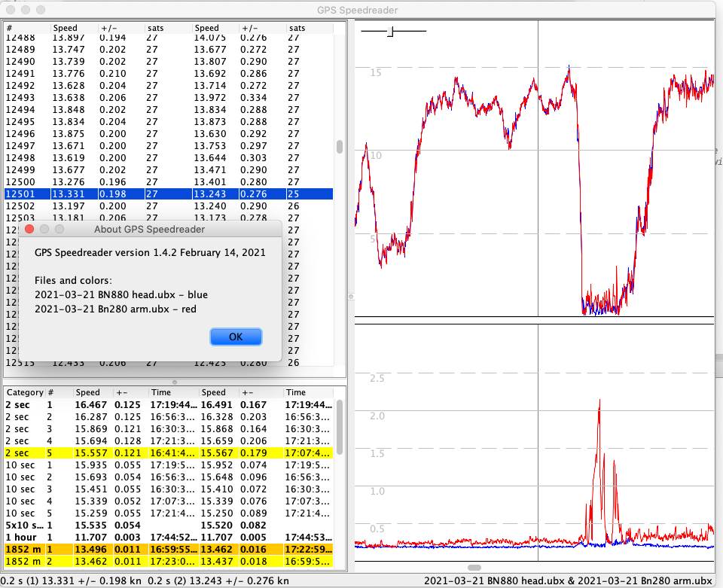Click OK in the About GPS Speedreader dialog
Image resolution: width=723 pixels, height=588 pixels.
click(236, 337)
